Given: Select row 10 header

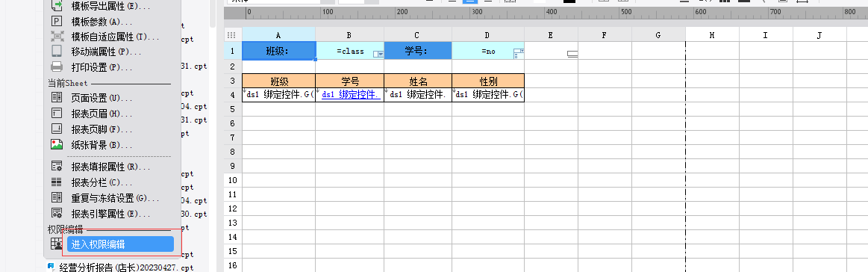Looking at the screenshot, I should [x=233, y=180].
